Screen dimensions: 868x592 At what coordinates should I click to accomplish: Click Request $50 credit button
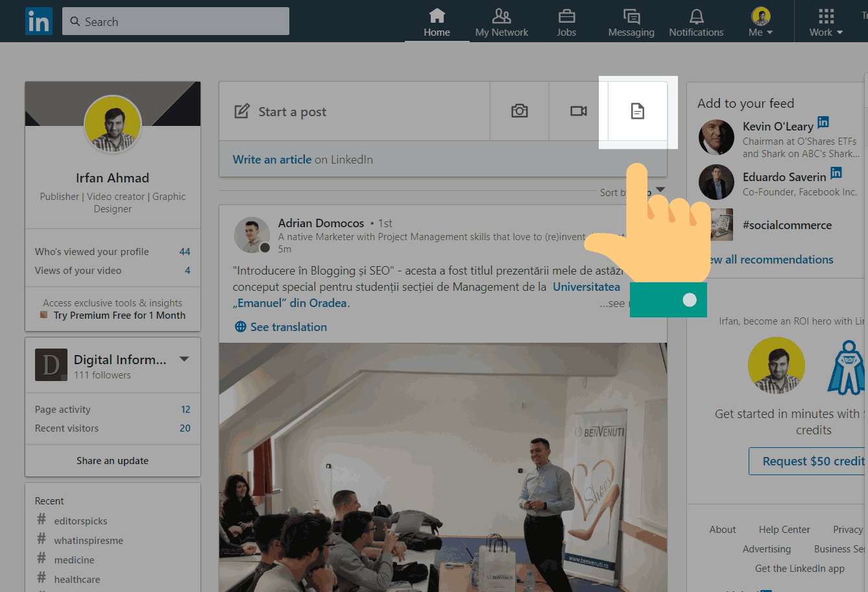pyautogui.click(x=808, y=461)
